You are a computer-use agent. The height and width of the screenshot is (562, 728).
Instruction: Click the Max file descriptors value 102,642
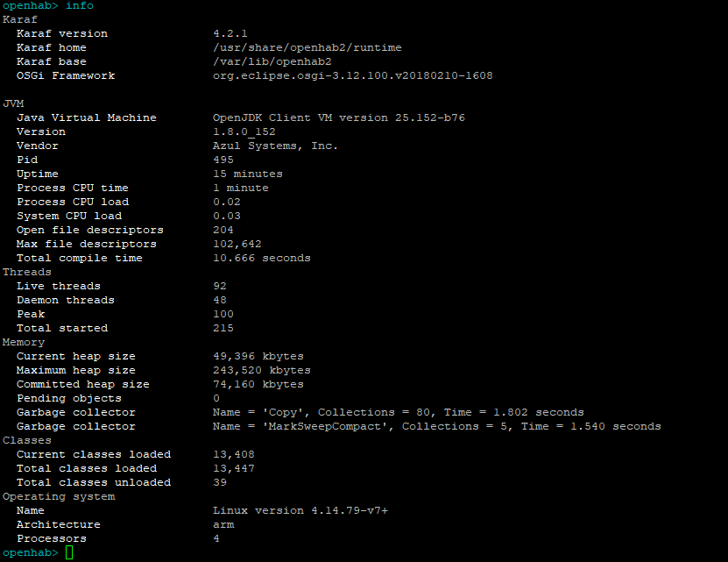(x=237, y=244)
